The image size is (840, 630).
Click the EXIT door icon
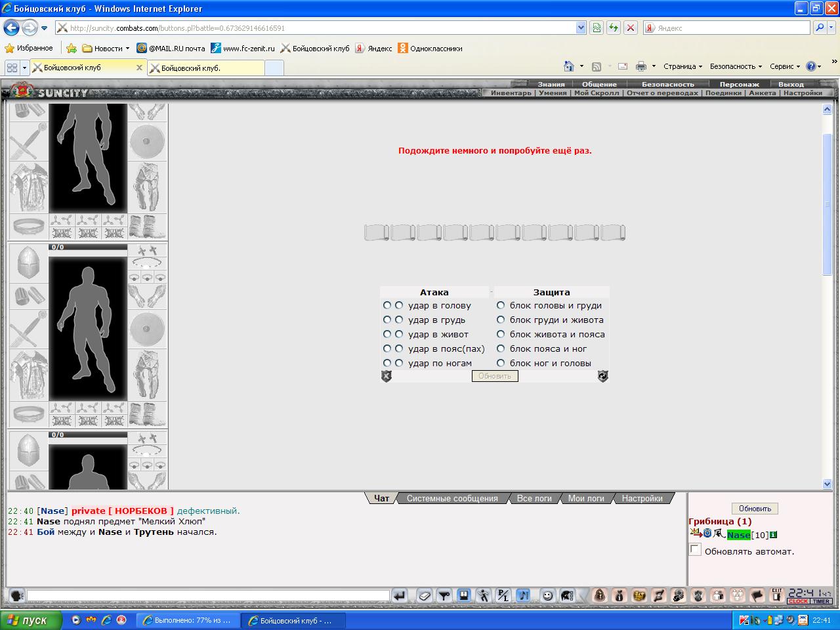point(777,595)
